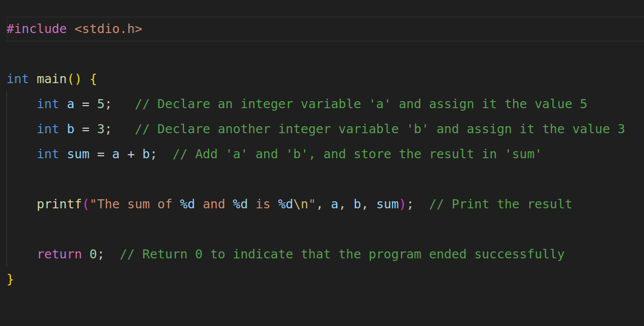Click the comment explaining variable 'a'

click(x=361, y=104)
